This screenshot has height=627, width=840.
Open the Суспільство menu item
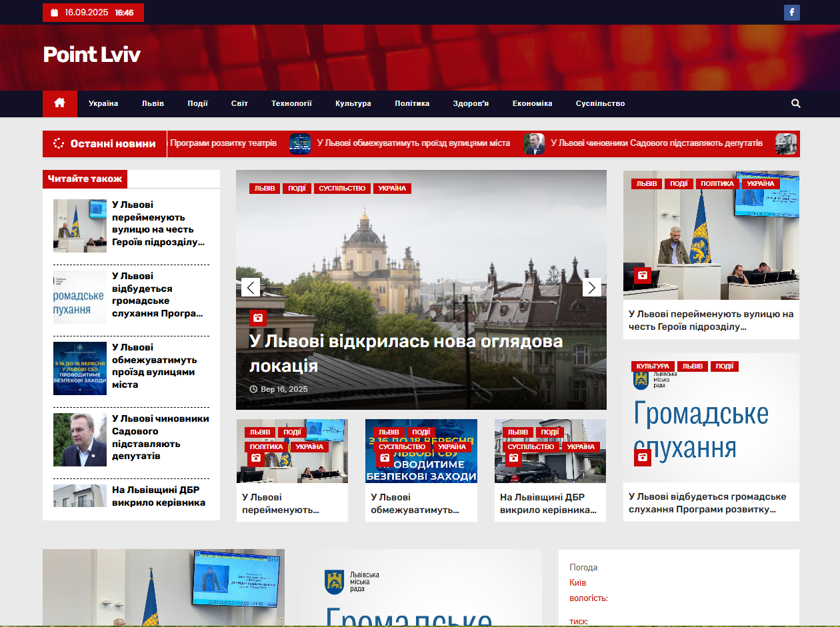[x=601, y=103]
